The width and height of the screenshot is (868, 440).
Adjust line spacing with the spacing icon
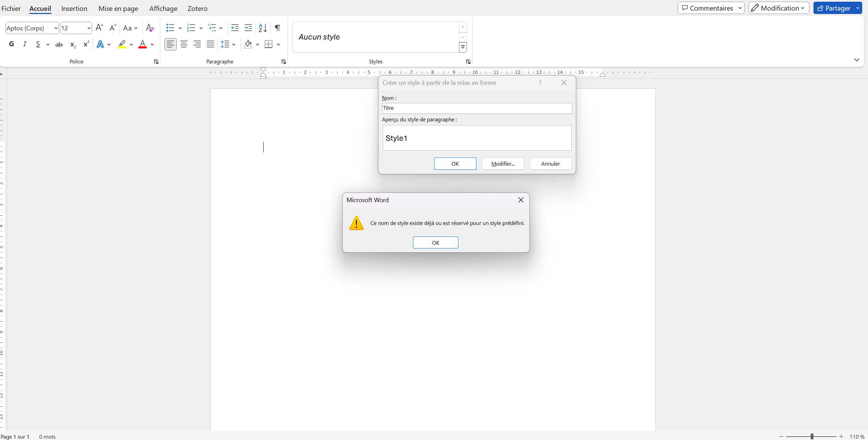point(225,44)
